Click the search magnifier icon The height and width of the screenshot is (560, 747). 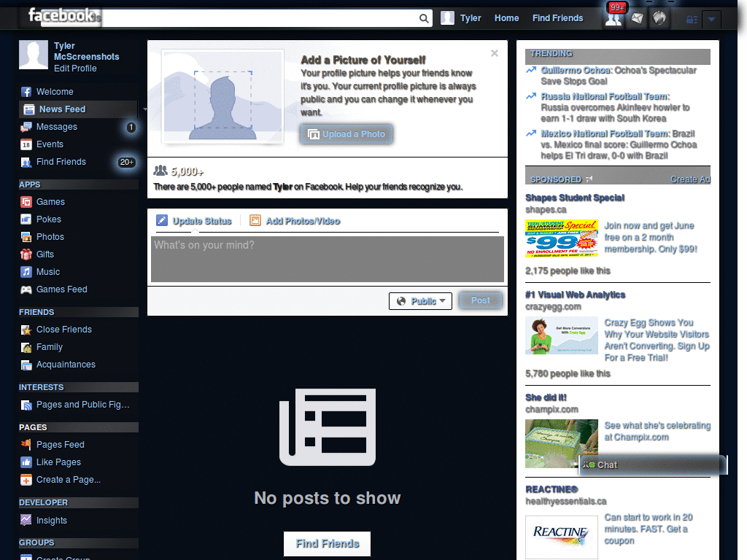tap(424, 18)
